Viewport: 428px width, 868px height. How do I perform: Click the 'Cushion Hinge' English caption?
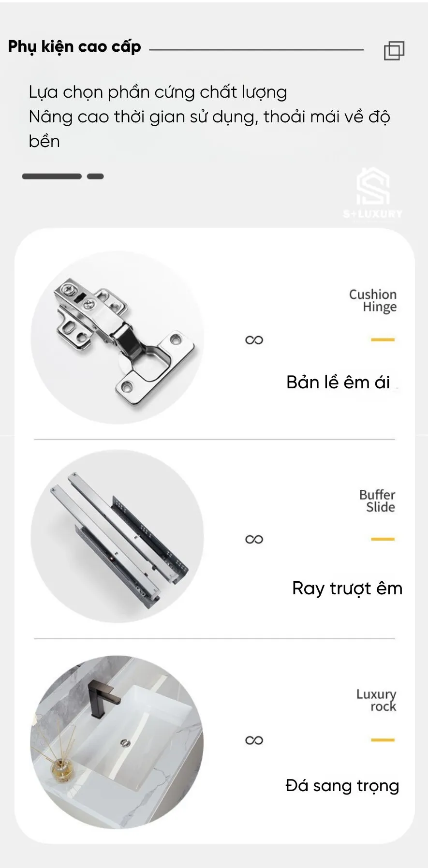point(373,301)
